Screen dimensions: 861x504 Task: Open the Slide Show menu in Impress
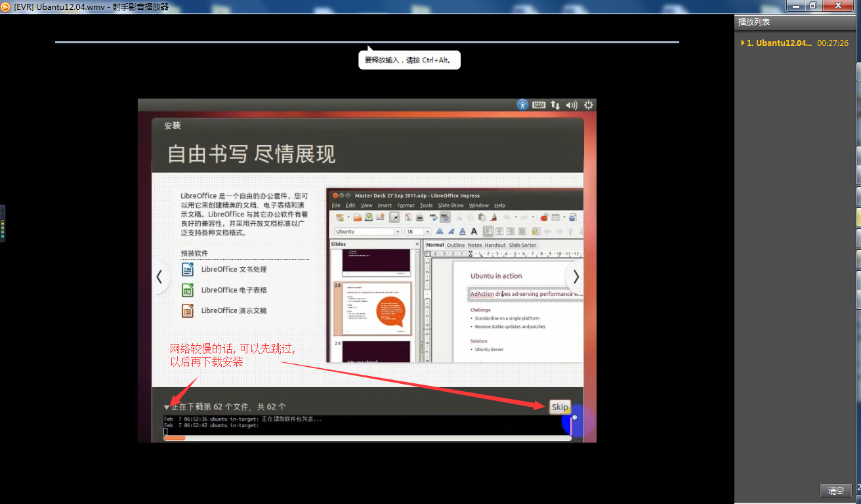(x=451, y=205)
